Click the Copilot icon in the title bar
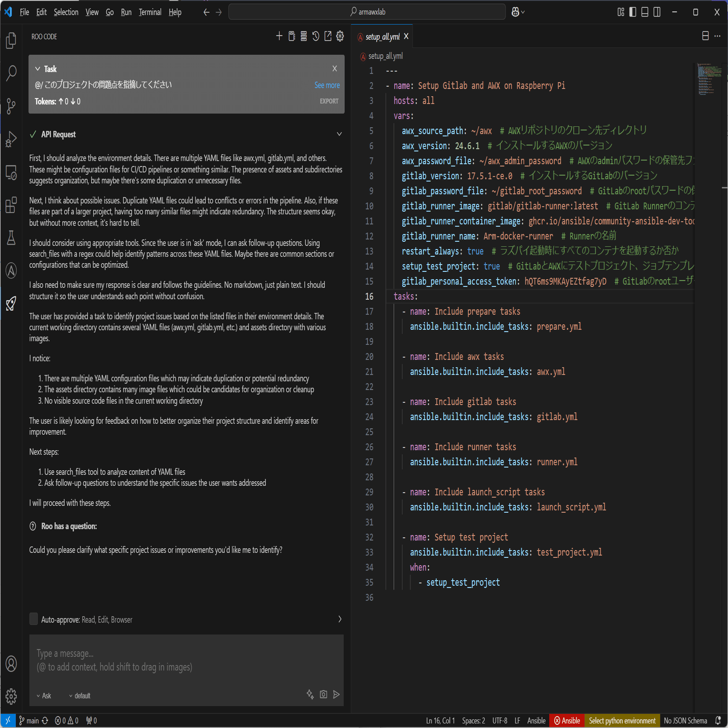The height and width of the screenshot is (728, 728). click(515, 12)
